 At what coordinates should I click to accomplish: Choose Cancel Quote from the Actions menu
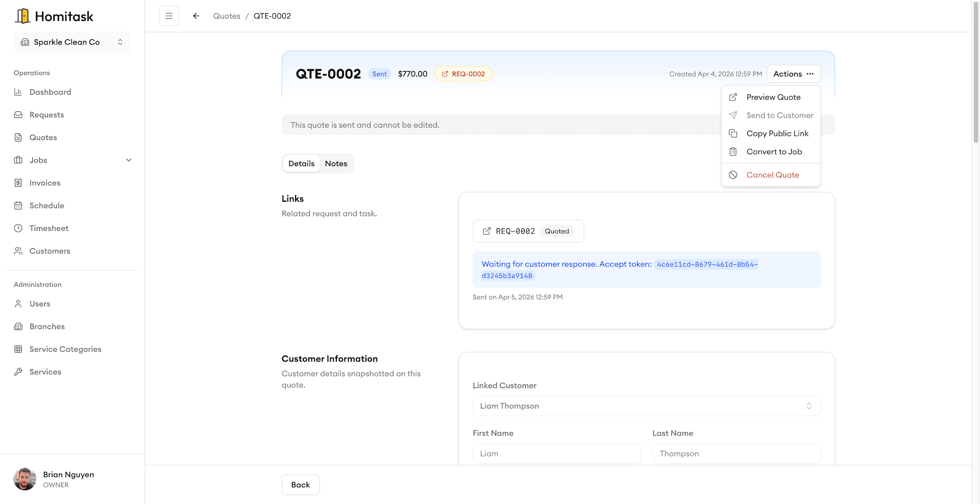(x=772, y=175)
